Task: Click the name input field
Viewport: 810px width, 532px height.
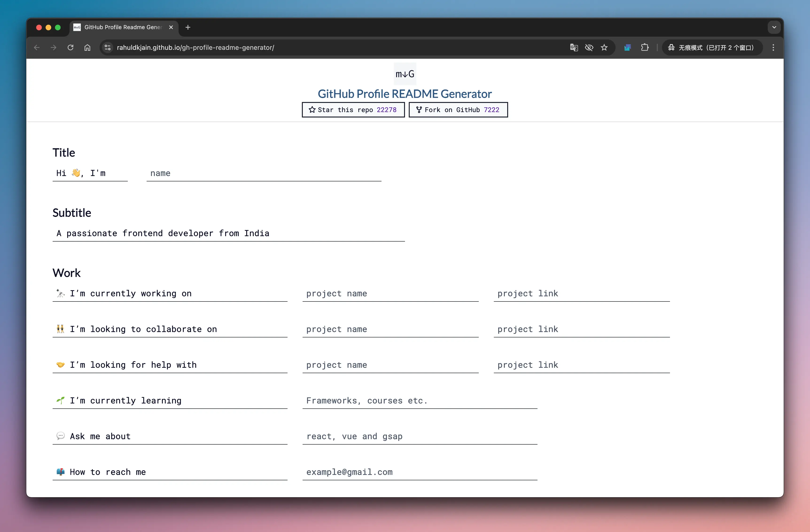Action: 264,173
